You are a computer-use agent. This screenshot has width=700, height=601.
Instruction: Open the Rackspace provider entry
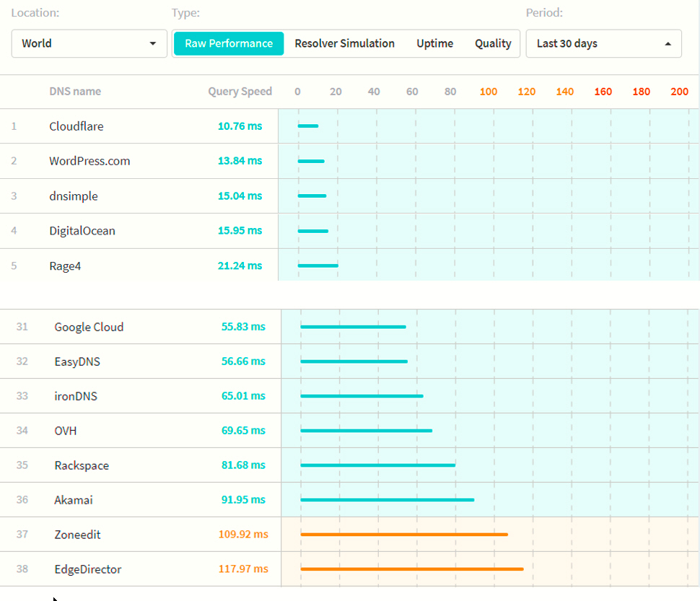point(82,465)
